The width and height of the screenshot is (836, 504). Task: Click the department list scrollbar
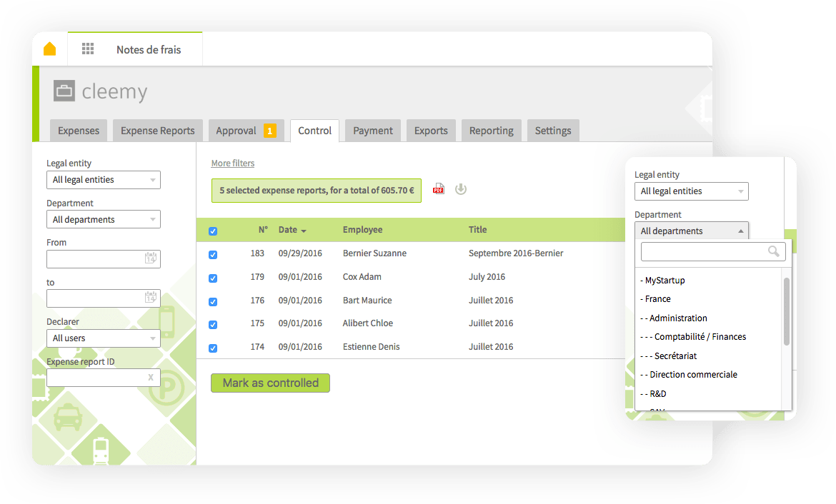point(787,312)
